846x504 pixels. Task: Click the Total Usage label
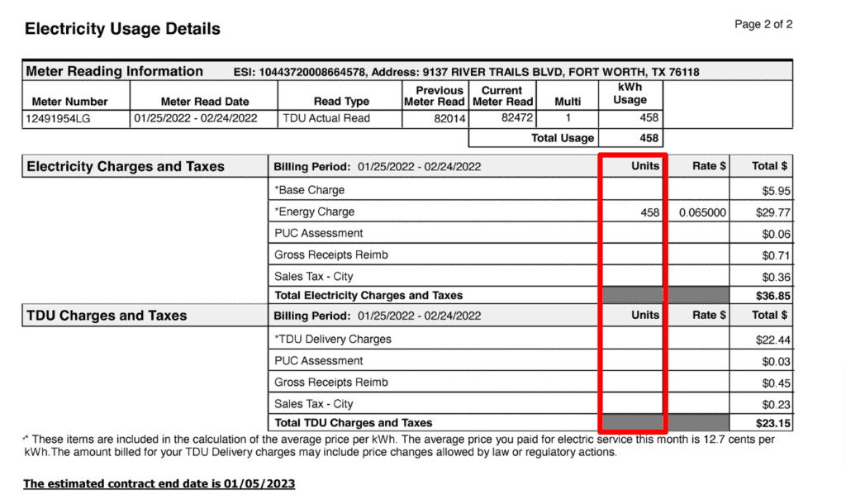(562, 138)
